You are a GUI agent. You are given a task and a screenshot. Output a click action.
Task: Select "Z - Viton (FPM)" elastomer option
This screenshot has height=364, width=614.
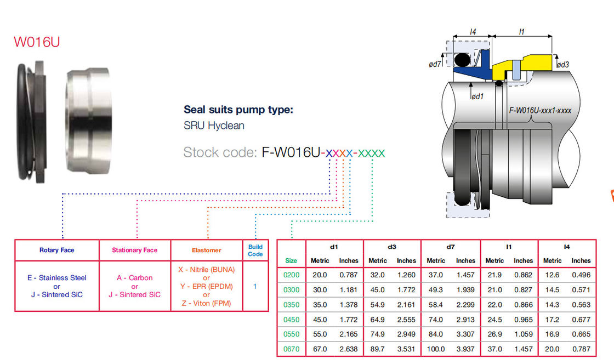[206, 303]
